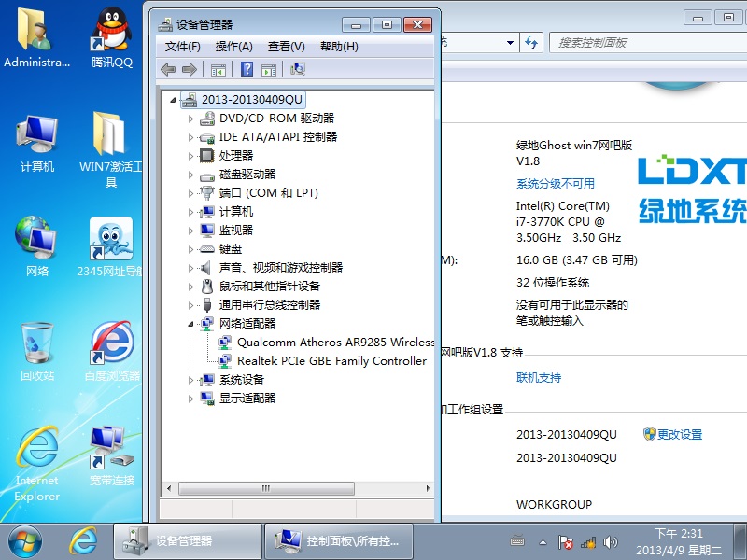Select the Administrator folder on desktop
Image resolution: width=747 pixels, height=560 pixels.
pyautogui.click(x=36, y=38)
